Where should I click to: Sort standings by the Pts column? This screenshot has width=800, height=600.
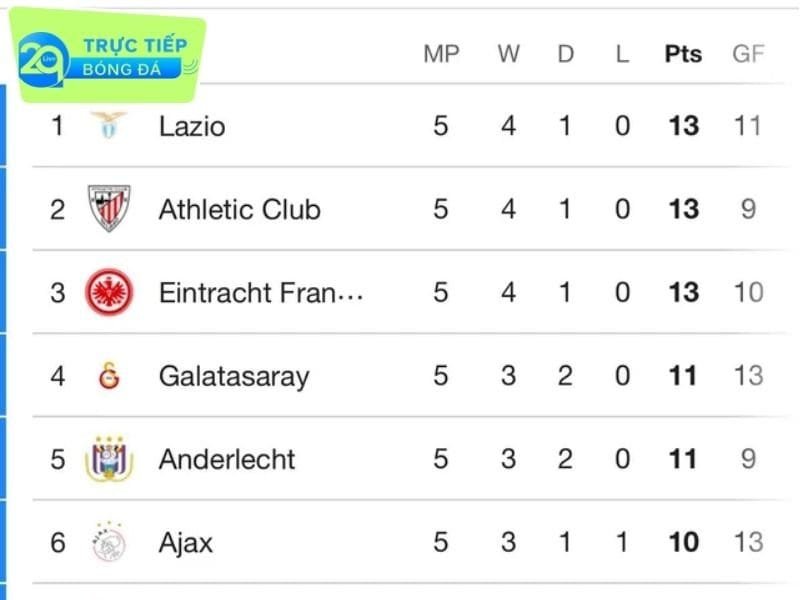tap(683, 54)
